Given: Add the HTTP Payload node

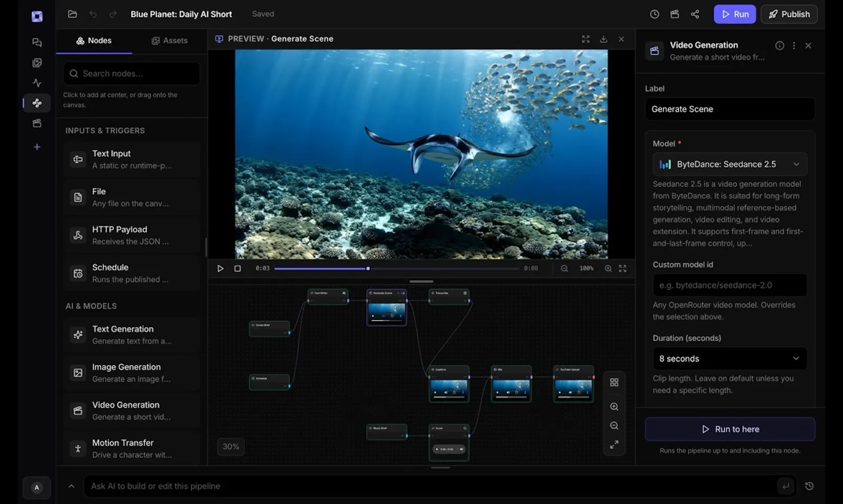Looking at the screenshot, I should click(132, 235).
